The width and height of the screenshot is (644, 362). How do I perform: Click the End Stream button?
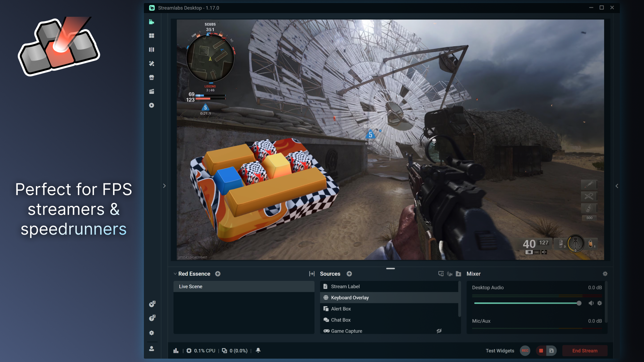[x=585, y=351]
